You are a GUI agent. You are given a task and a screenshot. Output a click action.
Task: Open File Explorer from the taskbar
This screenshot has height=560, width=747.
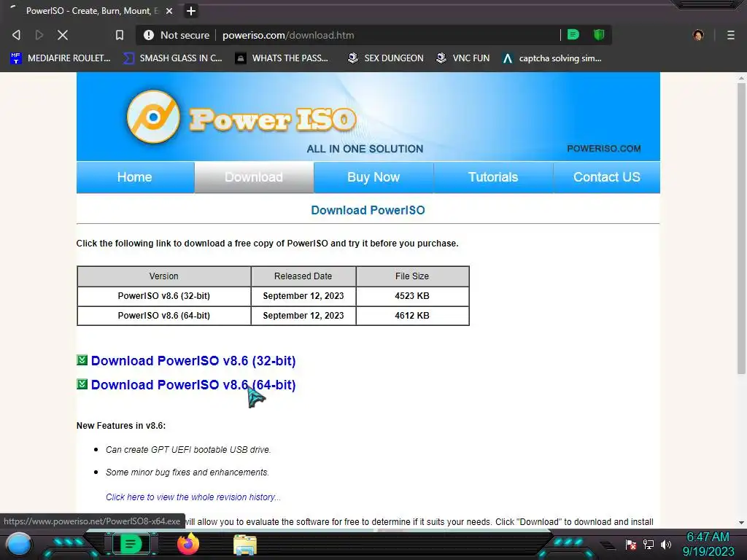tap(245, 545)
